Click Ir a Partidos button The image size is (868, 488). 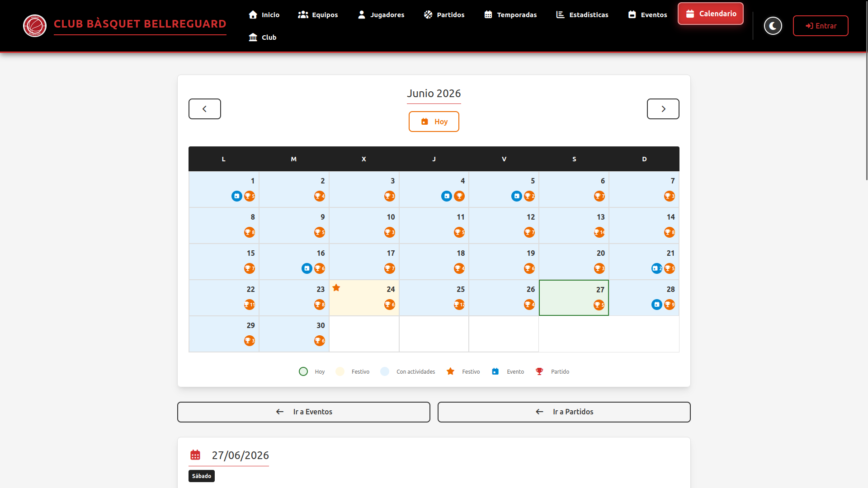pyautogui.click(x=564, y=412)
